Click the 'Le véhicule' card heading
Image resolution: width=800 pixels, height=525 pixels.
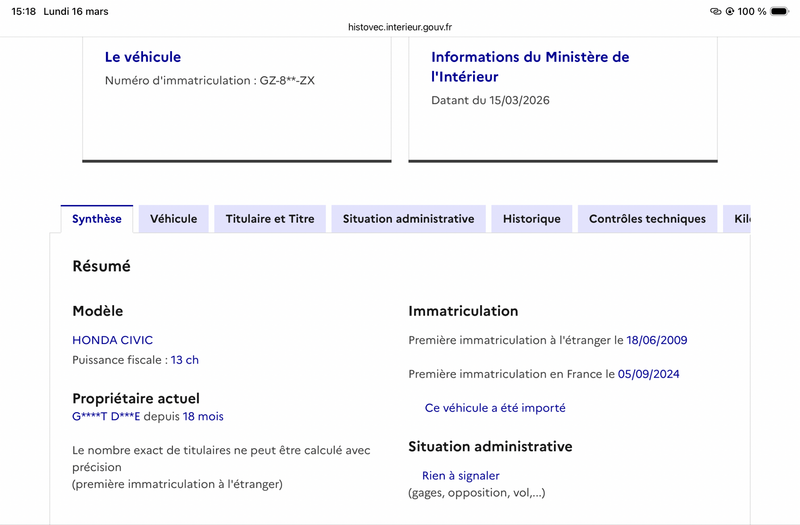click(143, 57)
